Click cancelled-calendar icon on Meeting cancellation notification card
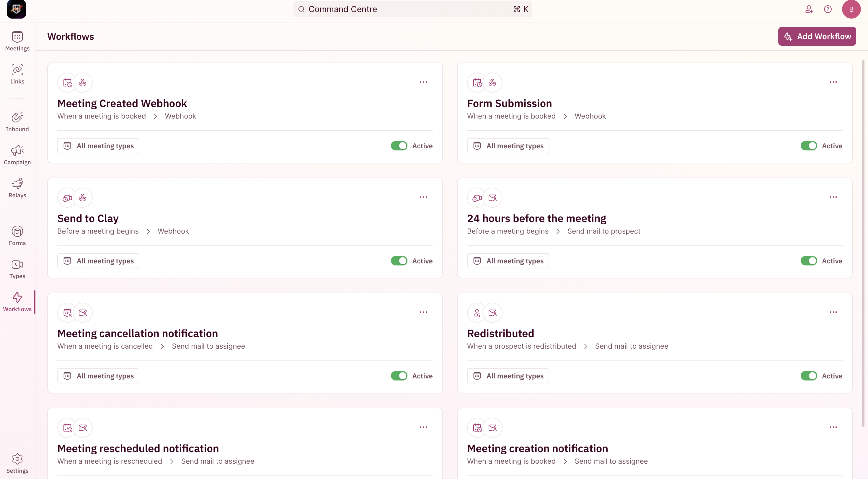 tap(67, 313)
